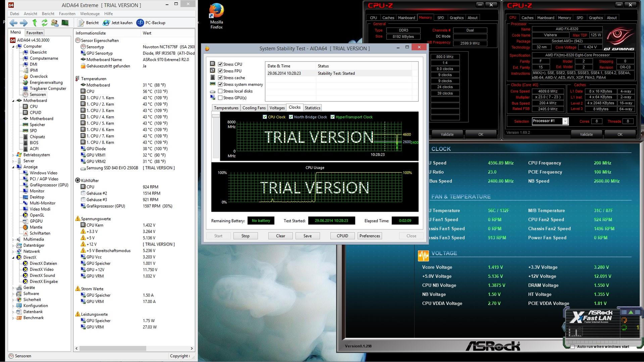This screenshot has width=644, height=362.
Task: Click the forward arrow in AIDA64 toolbar
Action: click(23, 23)
